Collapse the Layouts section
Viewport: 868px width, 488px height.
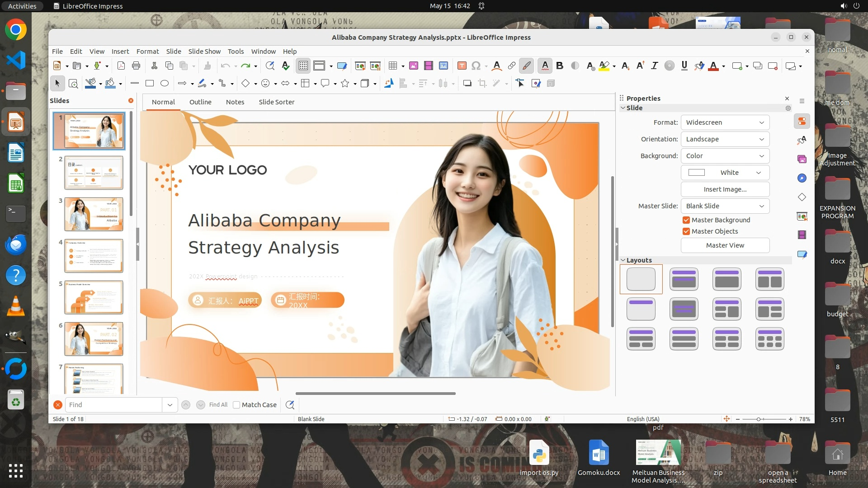[623, 260]
